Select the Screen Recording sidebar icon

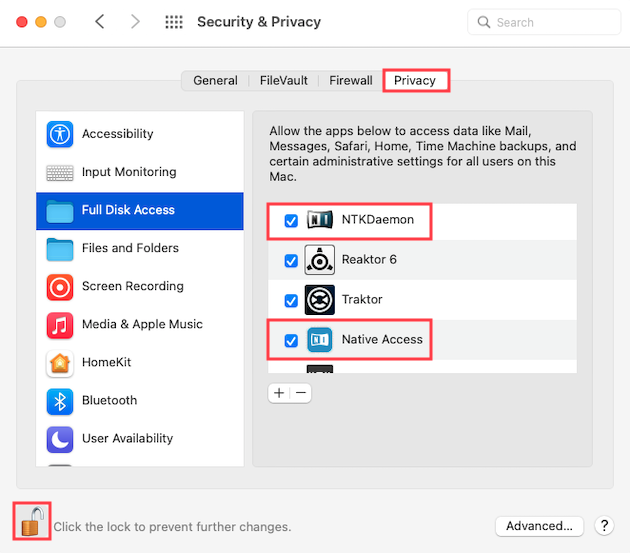point(60,286)
